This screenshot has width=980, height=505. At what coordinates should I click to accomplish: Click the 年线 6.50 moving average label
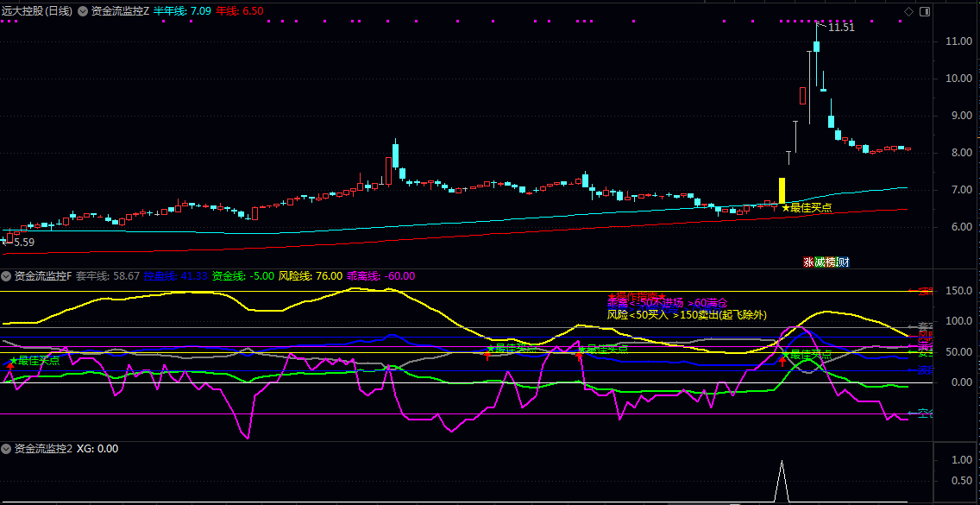[x=240, y=11]
